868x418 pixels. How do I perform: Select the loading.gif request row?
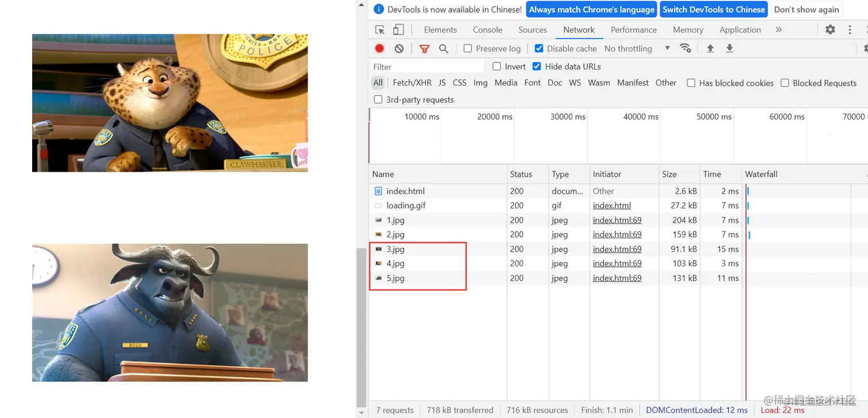pos(618,206)
